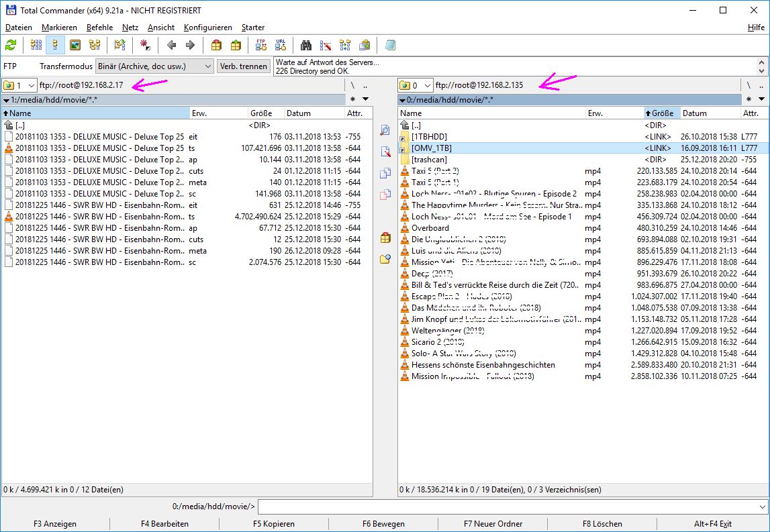
Task: Click New folder icon in middle bar
Action: (385, 259)
